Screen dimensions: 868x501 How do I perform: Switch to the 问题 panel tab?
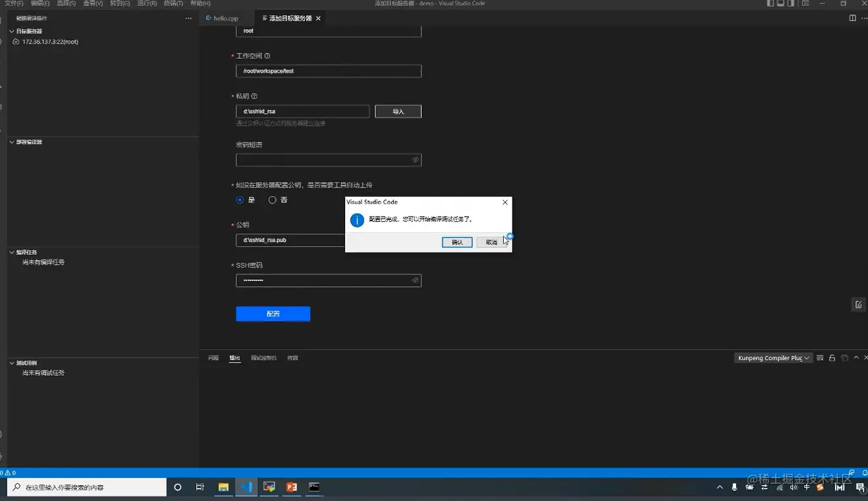[x=213, y=358]
